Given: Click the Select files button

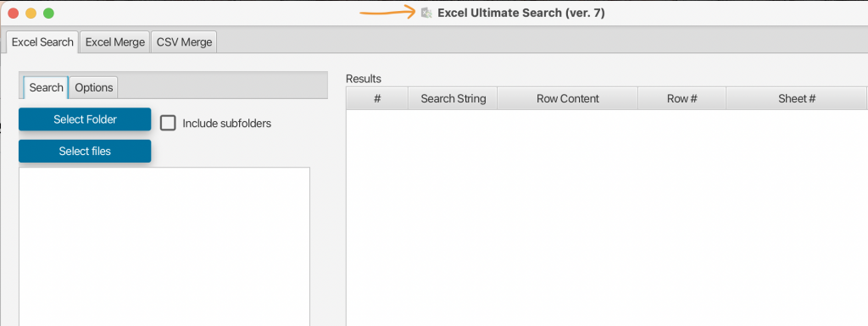Looking at the screenshot, I should coord(85,152).
